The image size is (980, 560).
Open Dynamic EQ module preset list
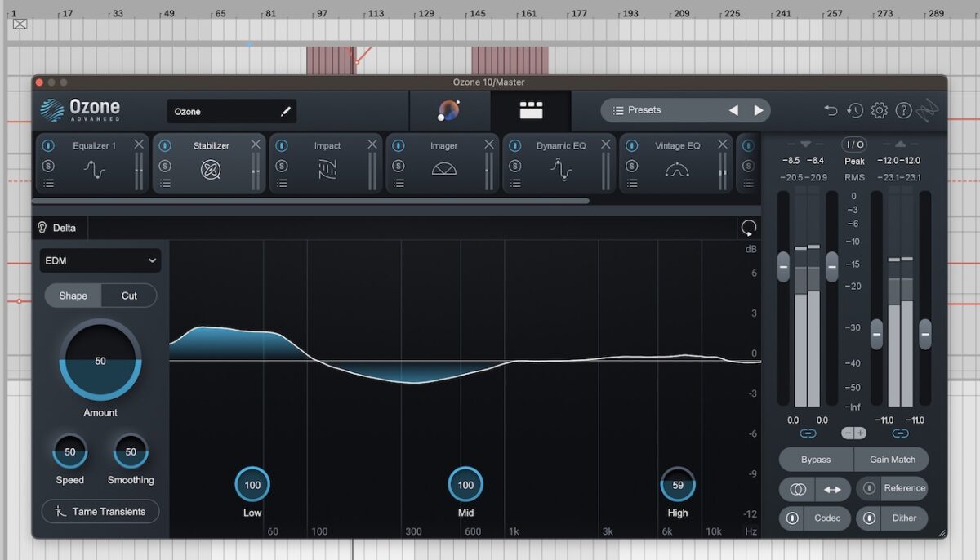pyautogui.click(x=515, y=184)
